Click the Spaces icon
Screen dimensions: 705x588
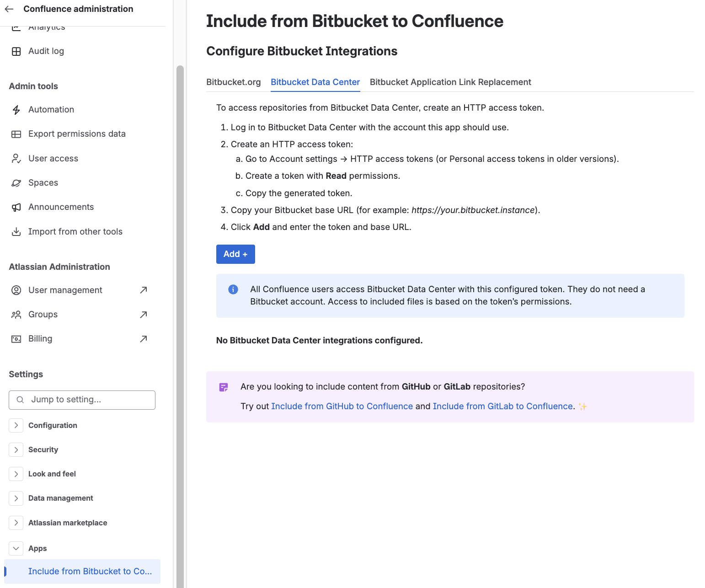pos(16,182)
